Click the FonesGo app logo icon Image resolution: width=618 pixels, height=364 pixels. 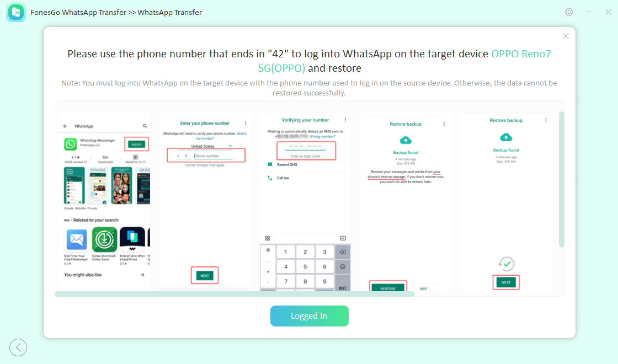tap(16, 12)
